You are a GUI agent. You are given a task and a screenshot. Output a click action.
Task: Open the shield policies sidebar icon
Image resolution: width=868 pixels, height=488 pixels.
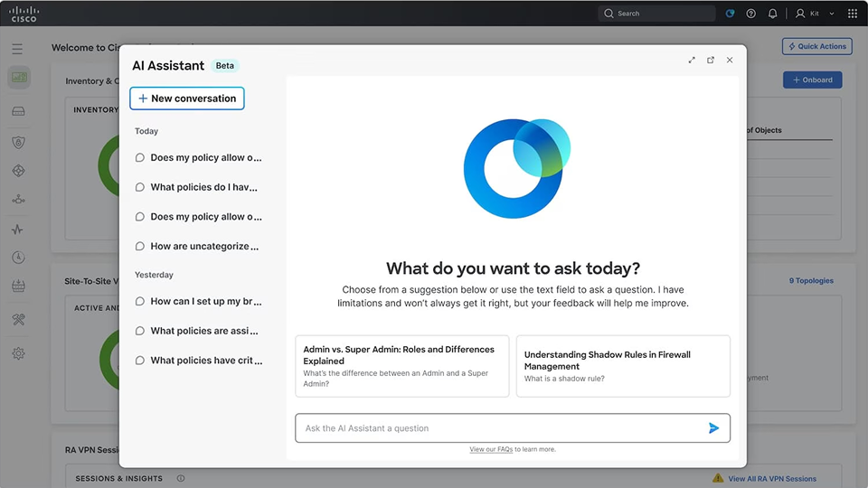point(18,143)
